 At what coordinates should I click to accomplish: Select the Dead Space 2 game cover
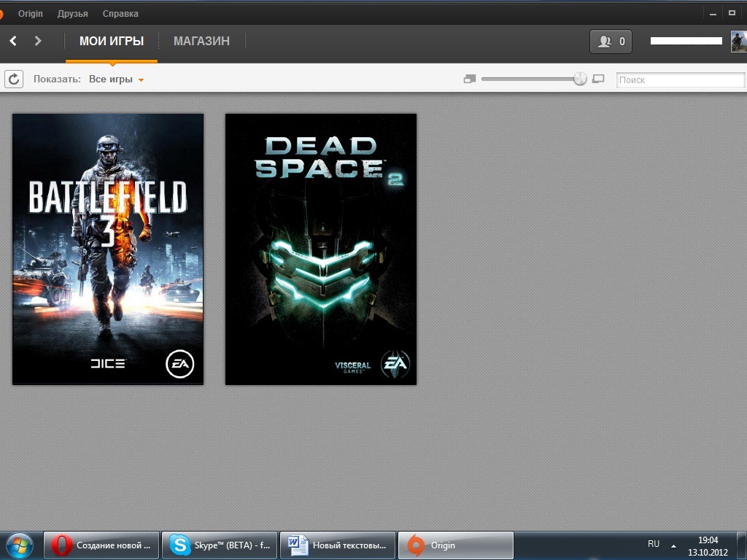(321, 249)
